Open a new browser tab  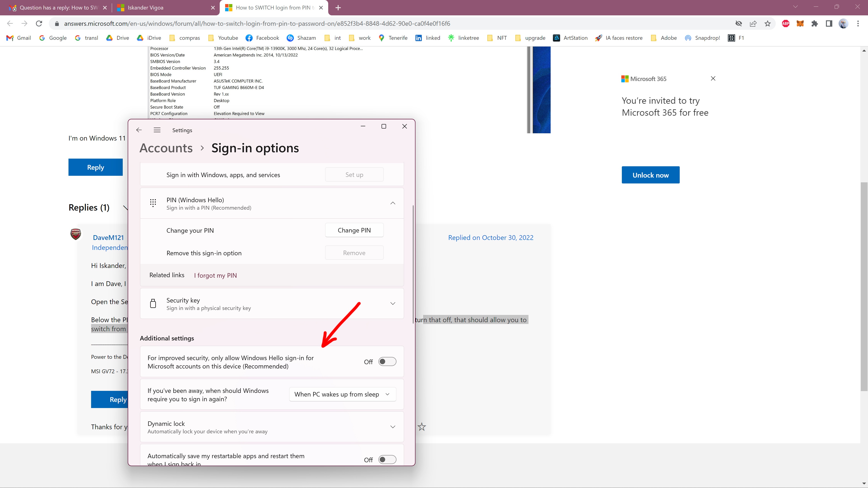(x=338, y=7)
